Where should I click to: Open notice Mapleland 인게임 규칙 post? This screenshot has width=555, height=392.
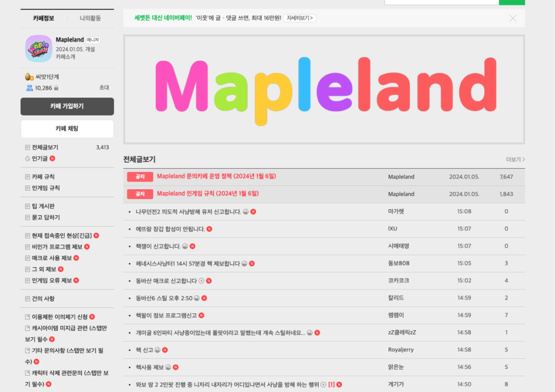coord(208,194)
